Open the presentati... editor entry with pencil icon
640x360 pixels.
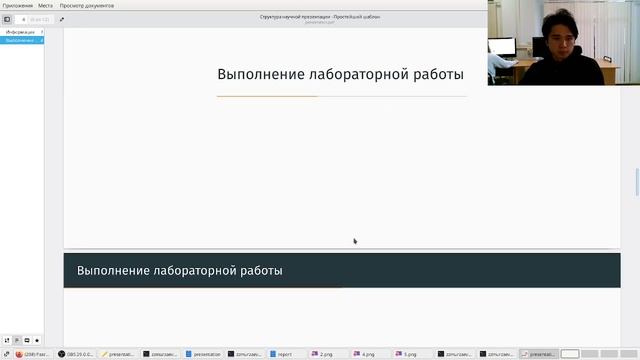tap(118, 354)
